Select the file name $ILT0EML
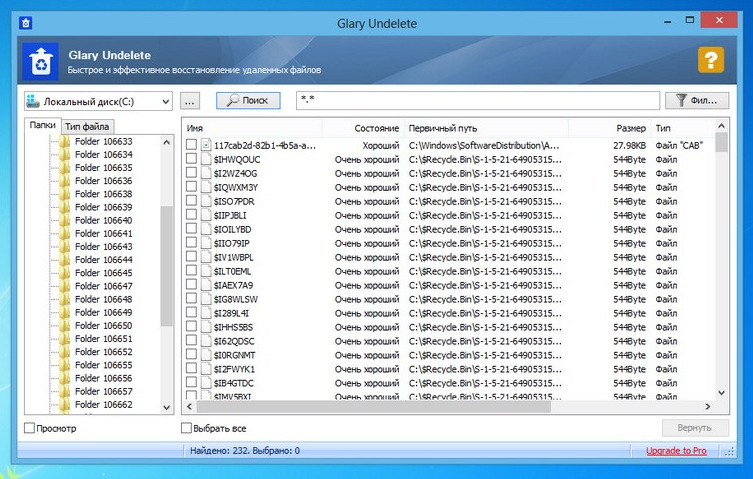The width and height of the screenshot is (753, 479). pos(232,271)
